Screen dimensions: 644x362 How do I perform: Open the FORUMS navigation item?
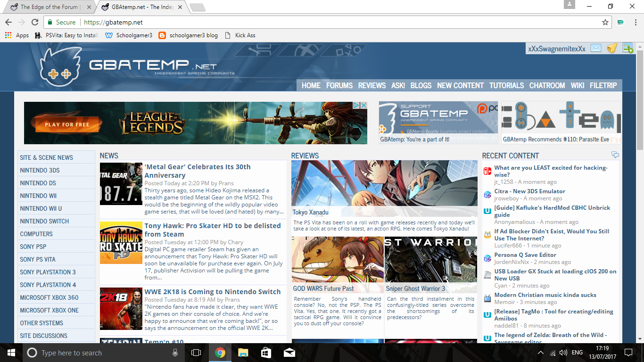tap(339, 85)
